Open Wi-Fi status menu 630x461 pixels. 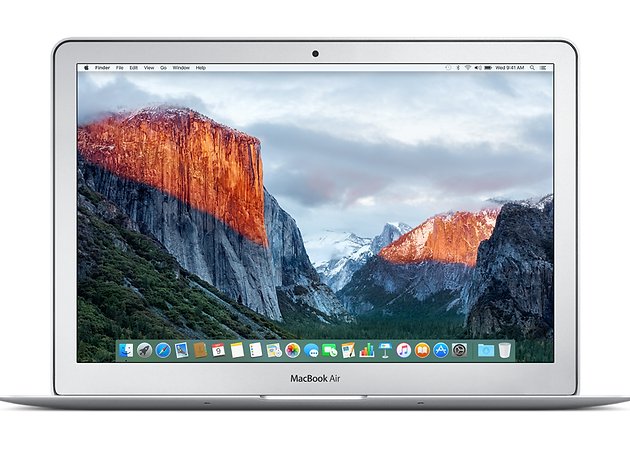click(468, 68)
